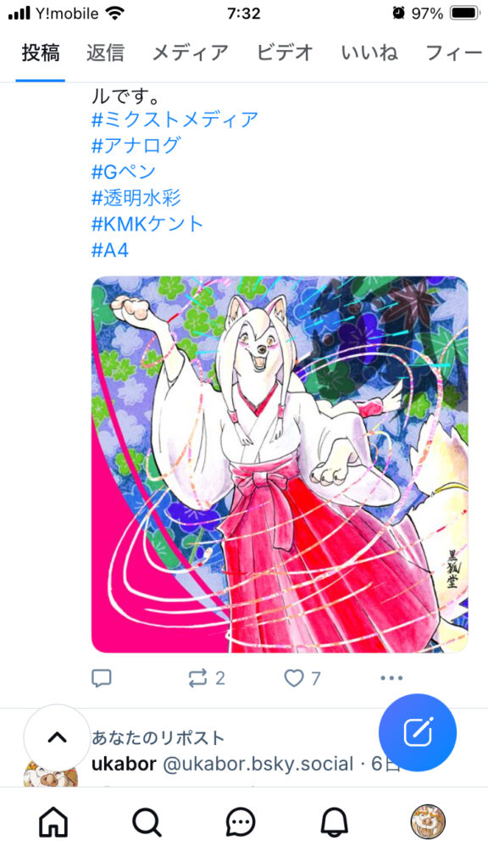Like the post with heart icon
Screen dimensions: 488x868
click(294, 678)
